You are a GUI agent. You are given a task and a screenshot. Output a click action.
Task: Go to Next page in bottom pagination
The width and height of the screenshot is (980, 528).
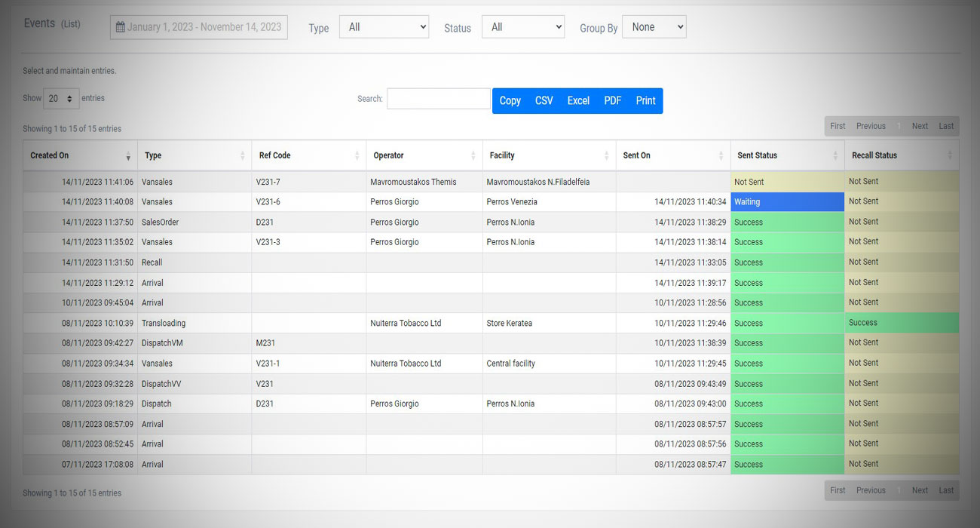[920, 490]
